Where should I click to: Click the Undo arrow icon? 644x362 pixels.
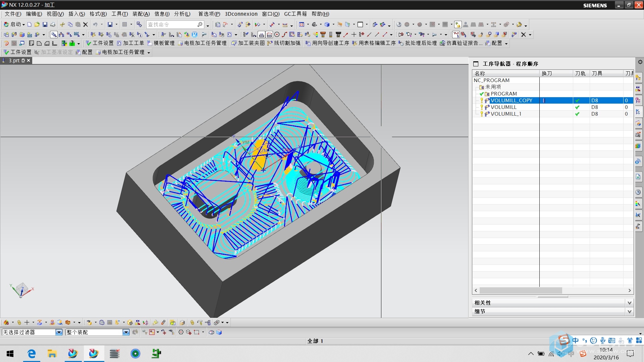(95, 24)
